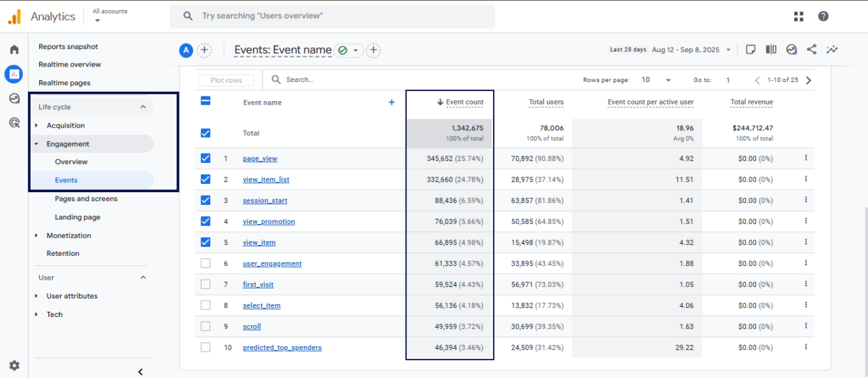The height and width of the screenshot is (378, 868).
Task: Open the Insights icon in report toolbar
Action: click(791, 50)
